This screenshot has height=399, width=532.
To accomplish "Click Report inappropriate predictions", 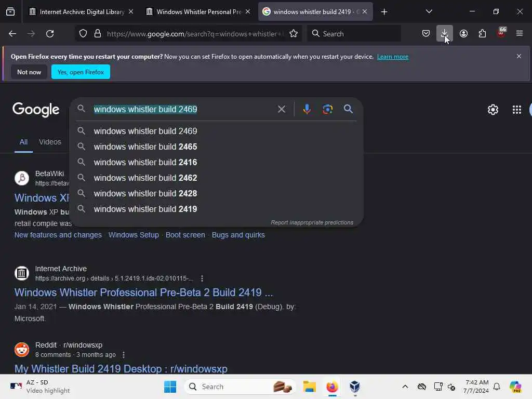I will (x=312, y=222).
